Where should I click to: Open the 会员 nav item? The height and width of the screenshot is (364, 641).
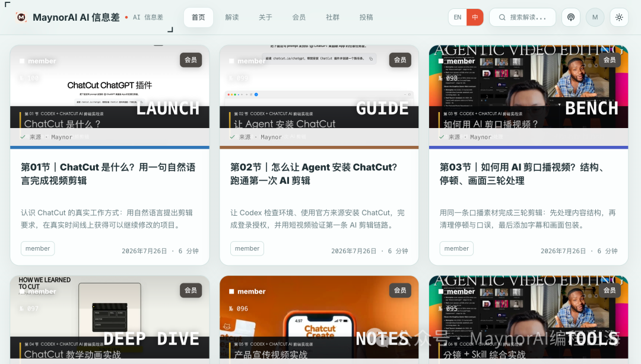tap(299, 17)
